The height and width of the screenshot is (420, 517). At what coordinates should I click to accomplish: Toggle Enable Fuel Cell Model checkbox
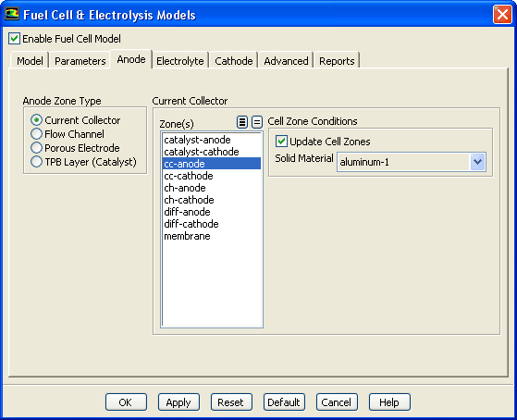(x=14, y=39)
